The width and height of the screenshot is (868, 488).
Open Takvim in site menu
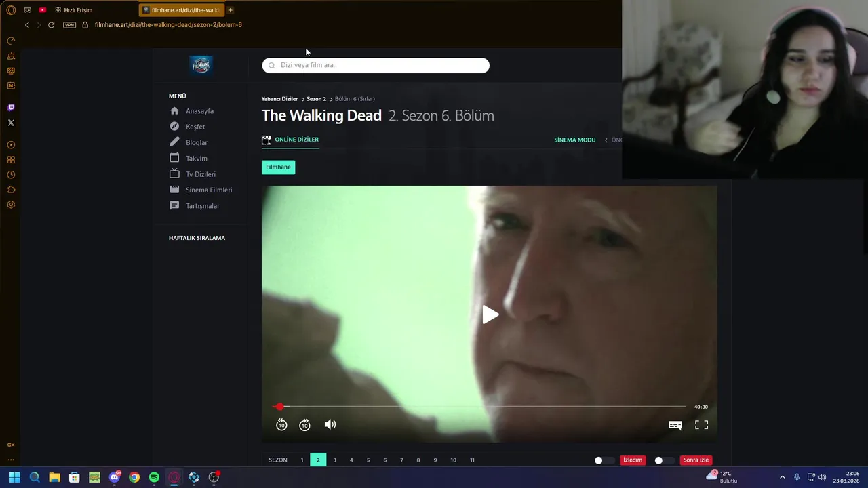pyautogui.click(x=197, y=159)
